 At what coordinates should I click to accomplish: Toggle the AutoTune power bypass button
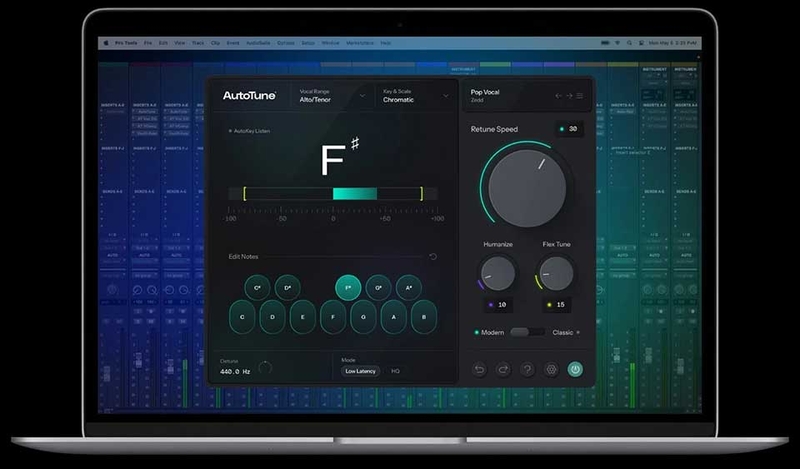coord(575,369)
